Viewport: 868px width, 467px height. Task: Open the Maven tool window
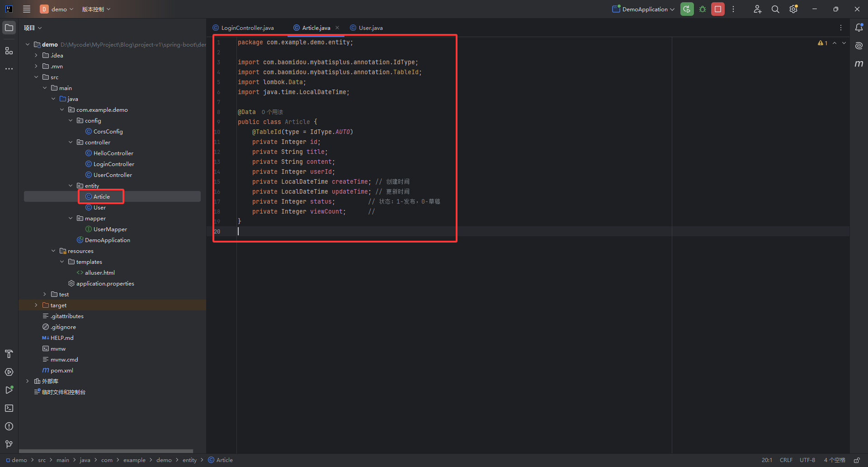pos(859,64)
